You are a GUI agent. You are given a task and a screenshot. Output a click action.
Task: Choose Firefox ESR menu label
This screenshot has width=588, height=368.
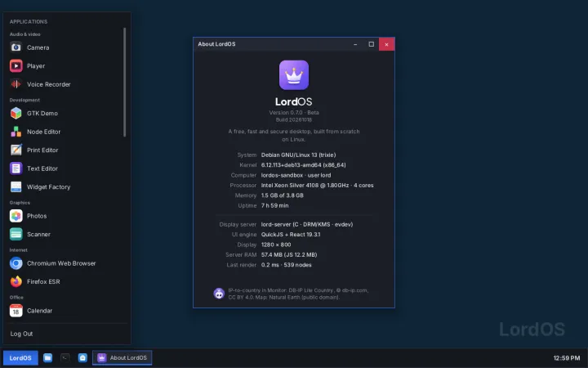coord(43,281)
